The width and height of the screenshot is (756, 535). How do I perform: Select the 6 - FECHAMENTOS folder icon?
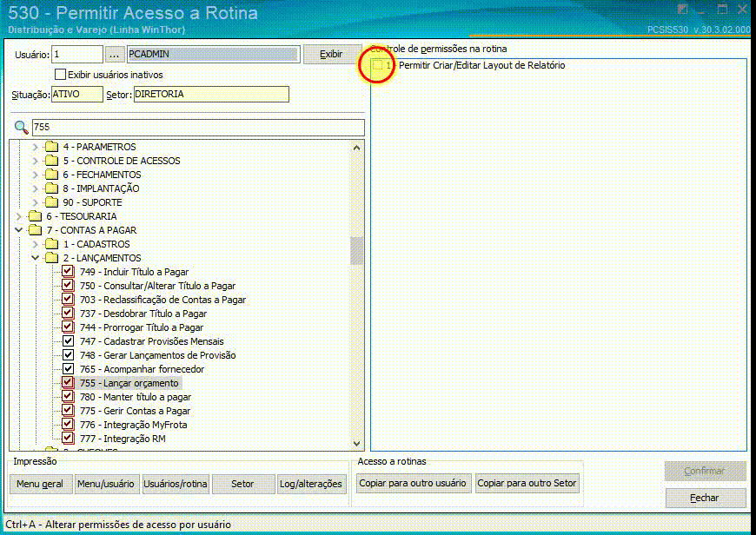point(51,175)
